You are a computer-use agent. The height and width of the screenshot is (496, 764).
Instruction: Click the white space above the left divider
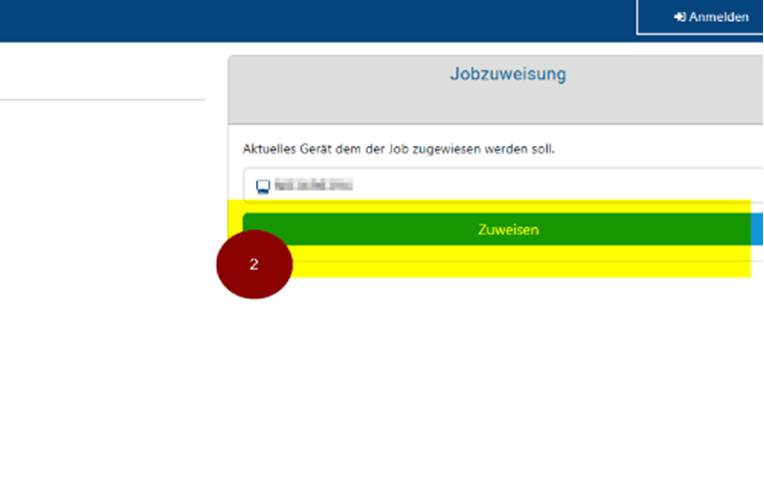(100, 70)
